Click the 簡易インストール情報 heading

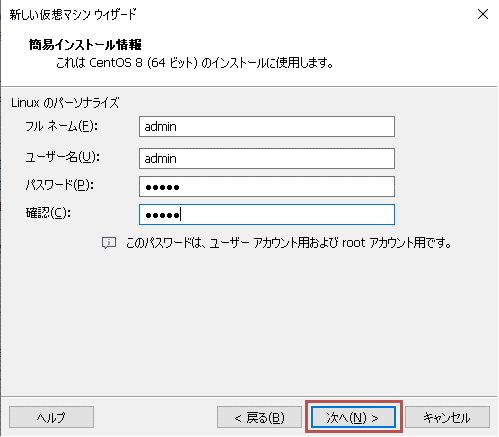click(x=85, y=44)
